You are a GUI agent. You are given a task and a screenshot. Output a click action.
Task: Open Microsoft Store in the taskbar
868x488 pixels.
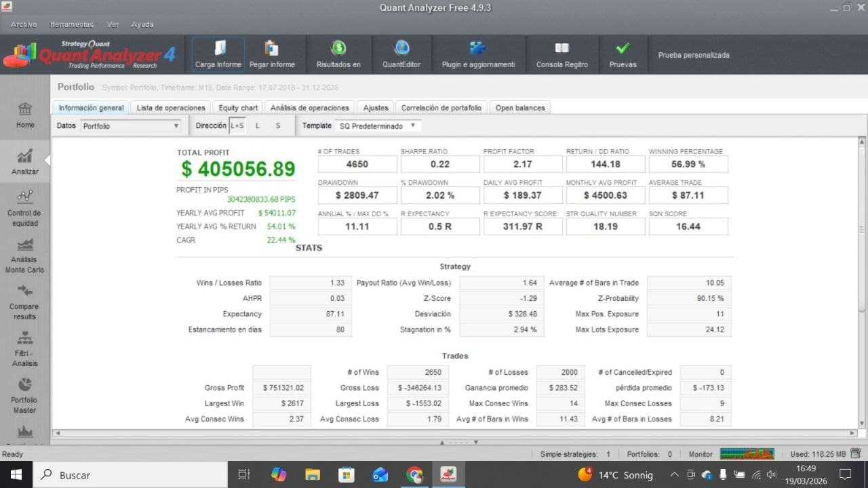tap(347, 474)
